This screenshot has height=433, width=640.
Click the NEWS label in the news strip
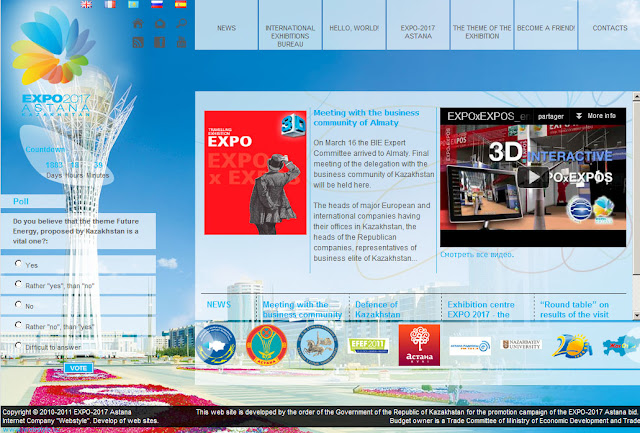click(219, 305)
